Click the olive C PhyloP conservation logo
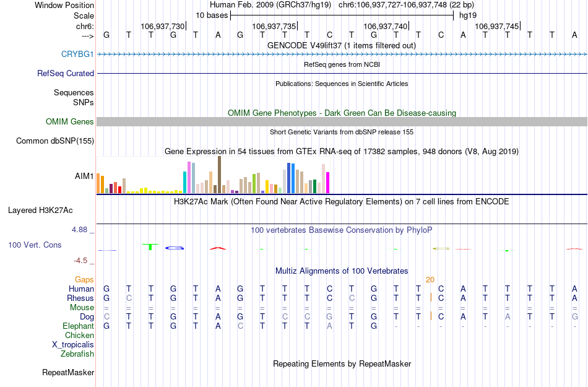588x387 pixels. pos(441,248)
